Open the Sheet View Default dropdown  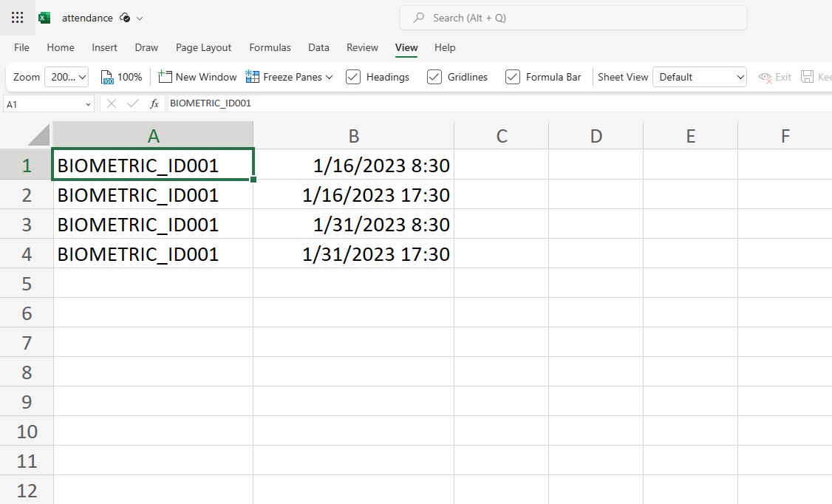pyautogui.click(x=699, y=77)
